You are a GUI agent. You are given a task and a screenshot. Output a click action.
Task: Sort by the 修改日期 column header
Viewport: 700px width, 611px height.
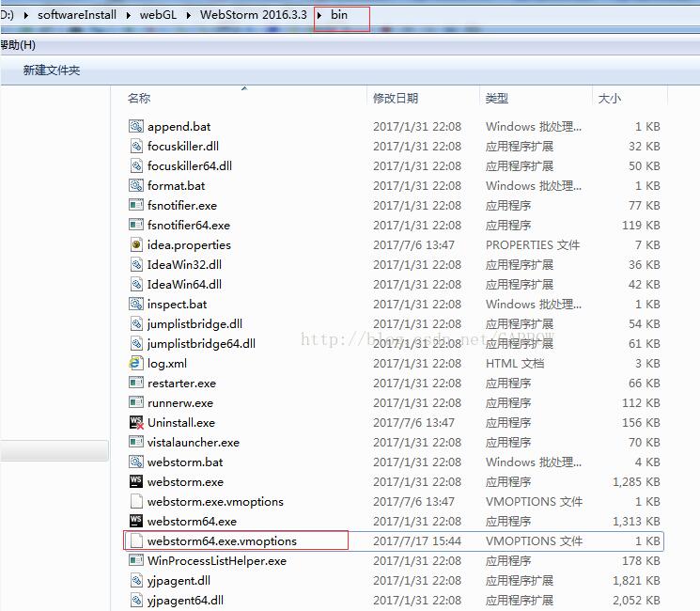396,98
